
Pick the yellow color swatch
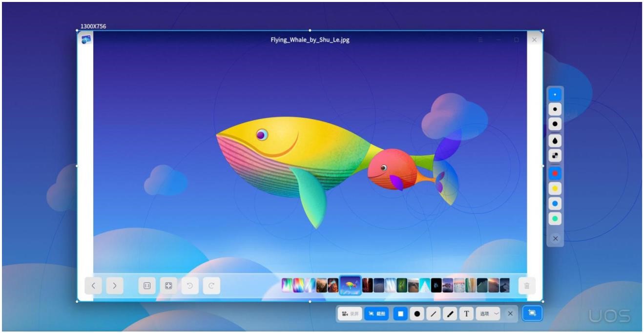555,188
